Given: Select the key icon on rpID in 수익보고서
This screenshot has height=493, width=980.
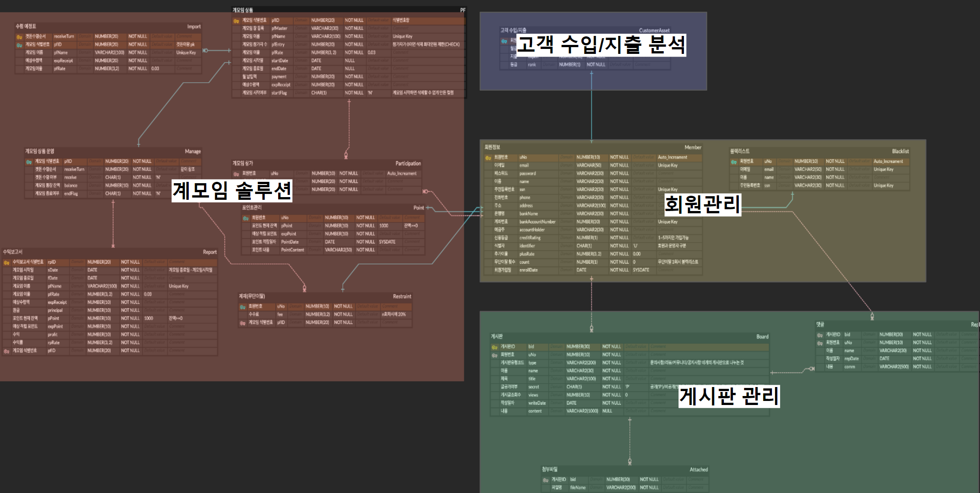Looking at the screenshot, I should click(7, 262).
